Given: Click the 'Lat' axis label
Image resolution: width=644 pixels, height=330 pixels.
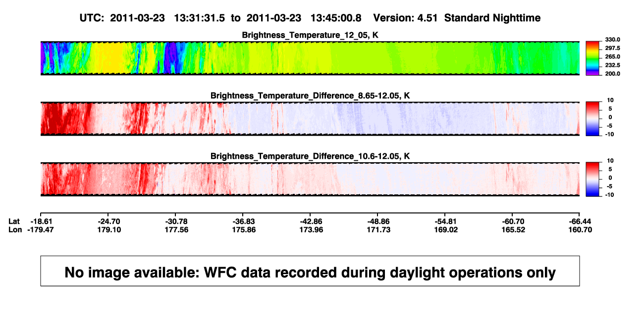Looking at the screenshot, I should click(x=14, y=221).
